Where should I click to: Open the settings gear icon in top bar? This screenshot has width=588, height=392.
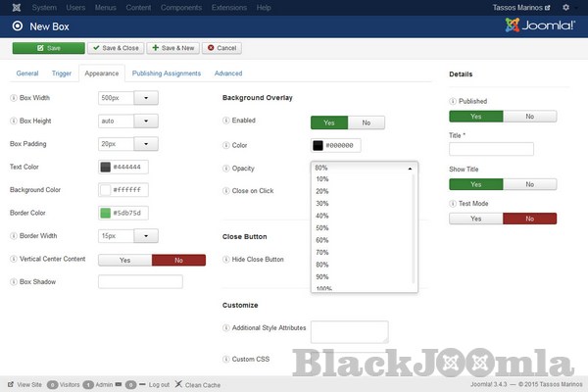[565, 7]
